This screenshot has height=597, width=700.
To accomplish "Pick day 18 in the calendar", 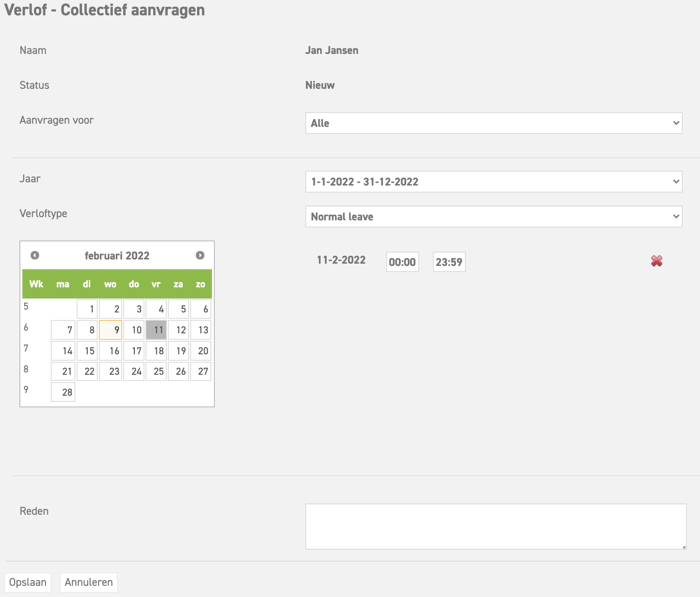I will point(156,351).
